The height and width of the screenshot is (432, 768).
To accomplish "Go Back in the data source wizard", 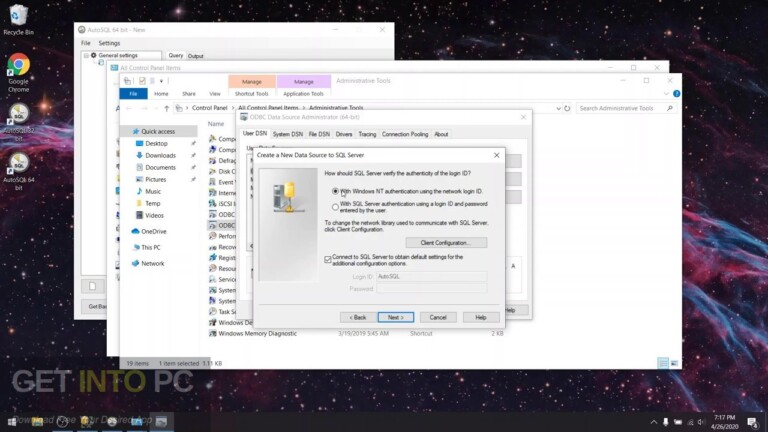I will tap(358, 317).
